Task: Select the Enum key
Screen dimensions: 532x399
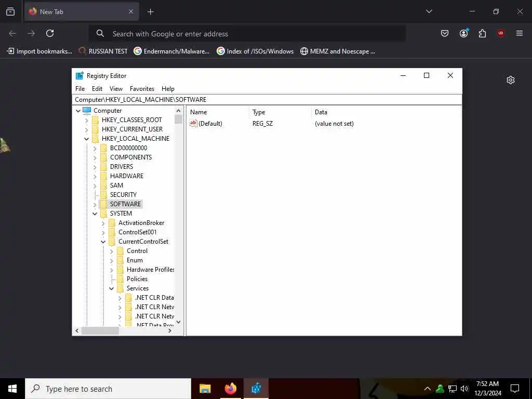Action: 135,260
